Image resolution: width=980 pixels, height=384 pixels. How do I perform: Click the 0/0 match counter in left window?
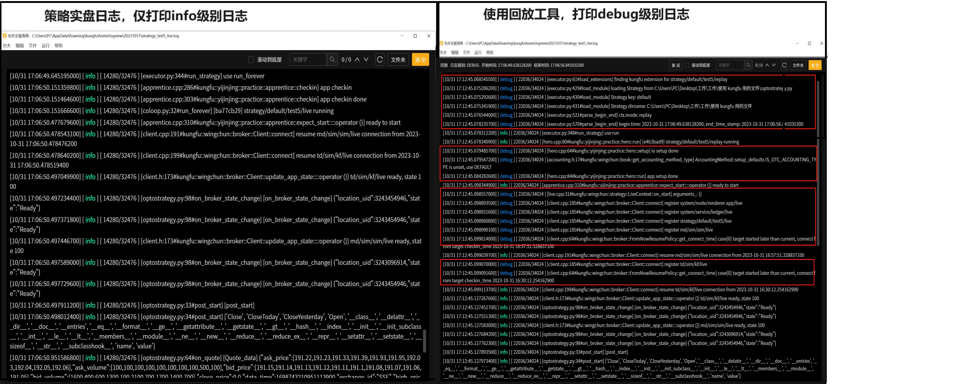click(x=346, y=60)
